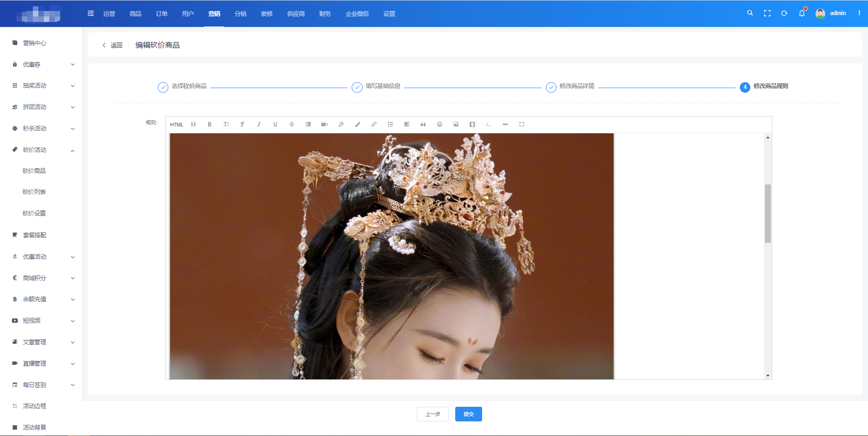Open the 运营 top menu
868x436 pixels.
pyautogui.click(x=109, y=14)
